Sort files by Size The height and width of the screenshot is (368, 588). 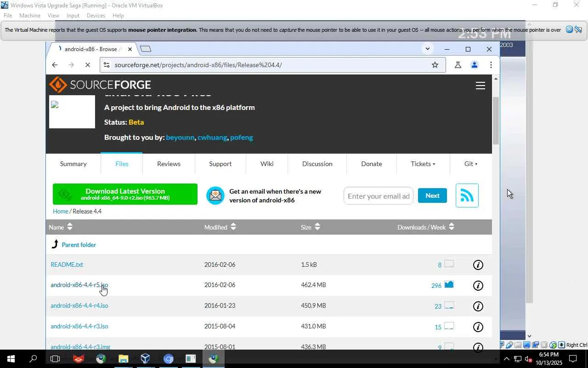coord(311,227)
